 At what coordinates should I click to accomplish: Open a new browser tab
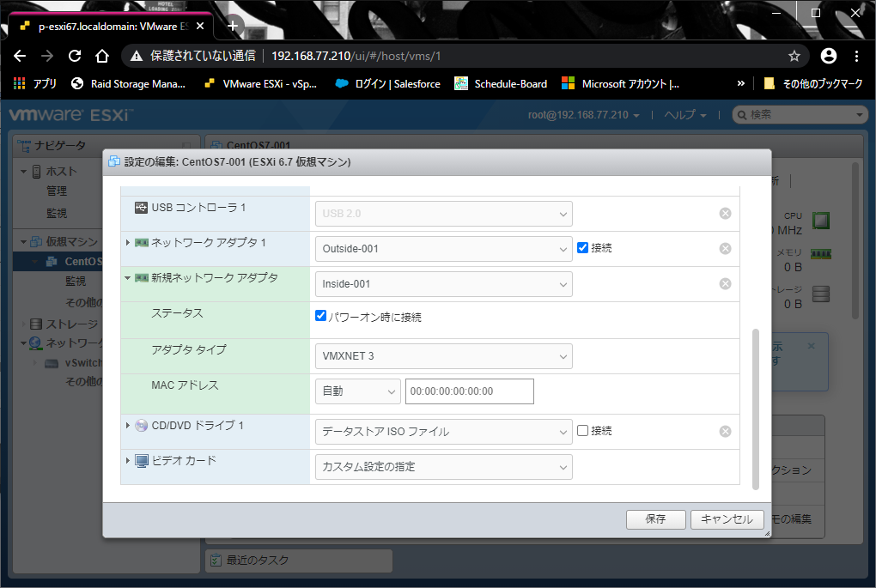[x=233, y=26]
